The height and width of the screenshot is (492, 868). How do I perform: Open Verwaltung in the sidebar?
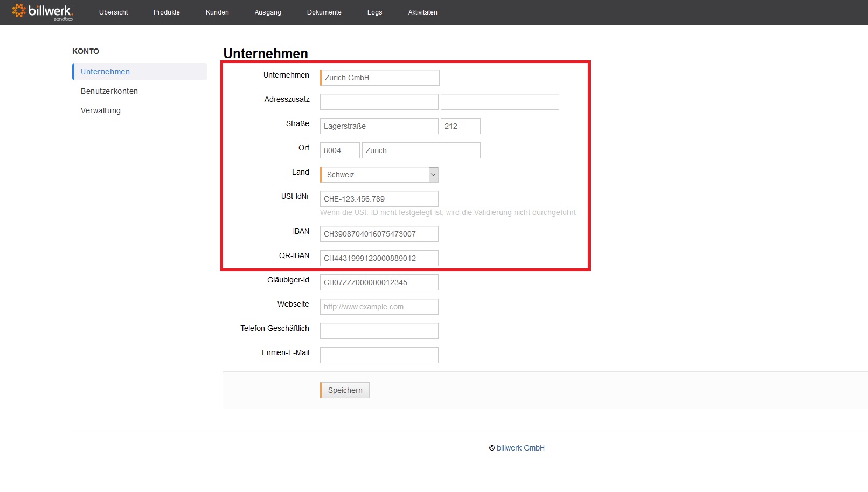click(101, 110)
